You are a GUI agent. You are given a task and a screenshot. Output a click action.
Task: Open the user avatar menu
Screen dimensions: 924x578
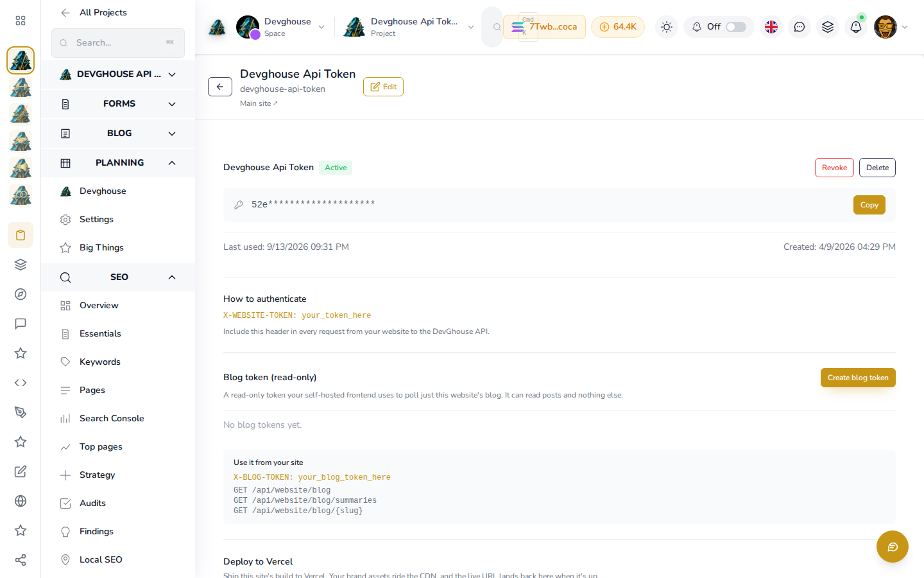(x=891, y=27)
